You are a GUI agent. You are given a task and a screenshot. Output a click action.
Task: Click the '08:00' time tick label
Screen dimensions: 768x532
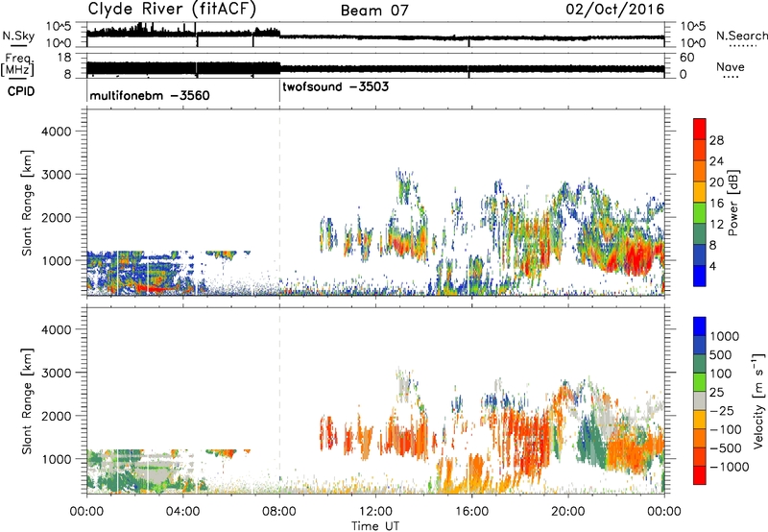(279, 512)
